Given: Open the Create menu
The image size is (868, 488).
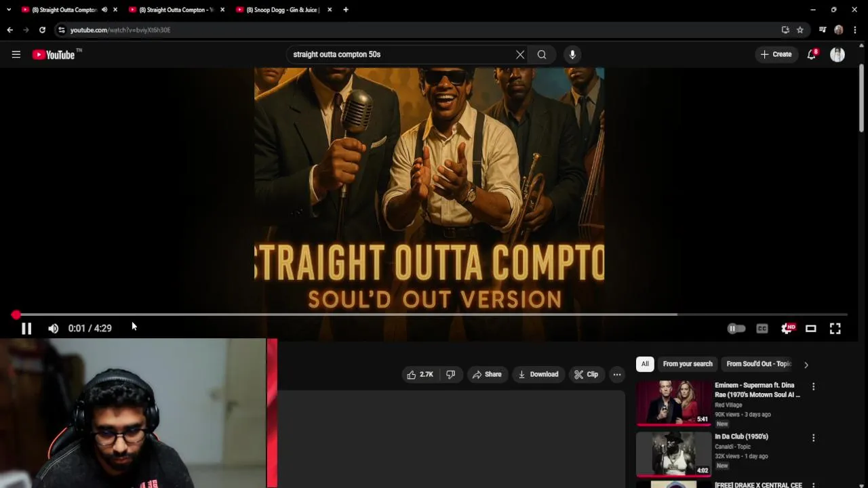Looking at the screenshot, I should pos(776,54).
